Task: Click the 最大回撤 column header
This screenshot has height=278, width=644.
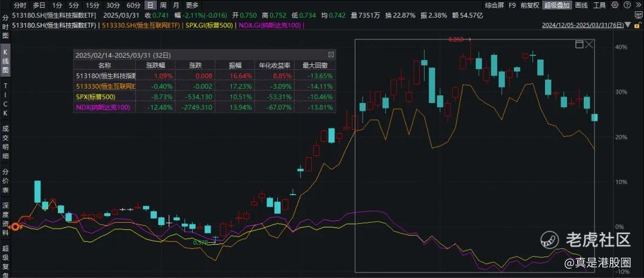Action: [x=315, y=65]
